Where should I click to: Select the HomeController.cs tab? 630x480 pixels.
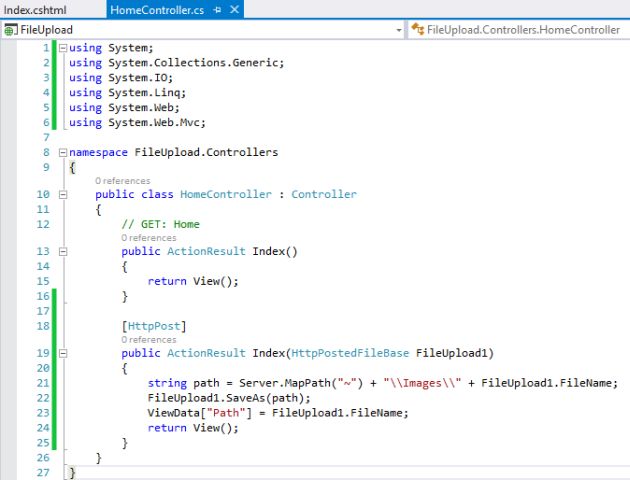(157, 10)
